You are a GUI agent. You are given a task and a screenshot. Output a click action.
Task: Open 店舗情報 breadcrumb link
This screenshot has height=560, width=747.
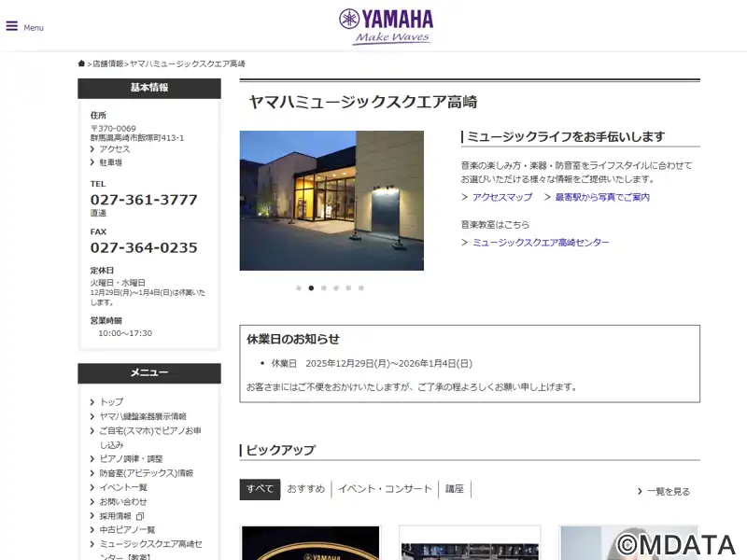[x=107, y=63]
